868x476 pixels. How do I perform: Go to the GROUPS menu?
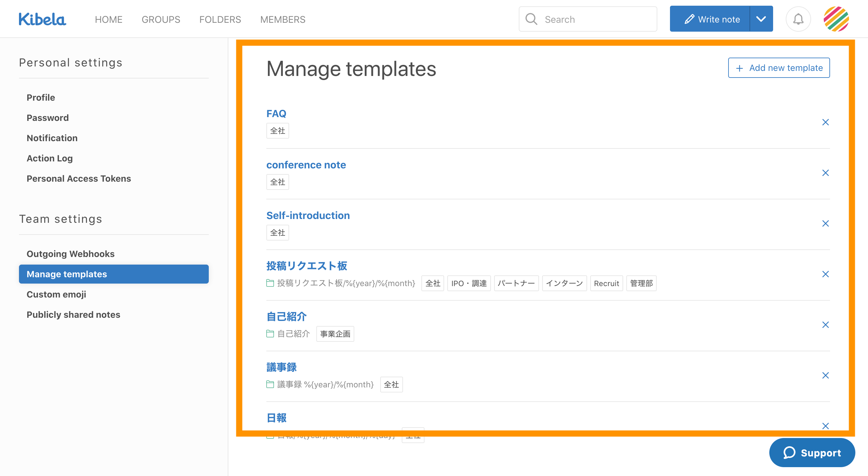[x=161, y=20]
